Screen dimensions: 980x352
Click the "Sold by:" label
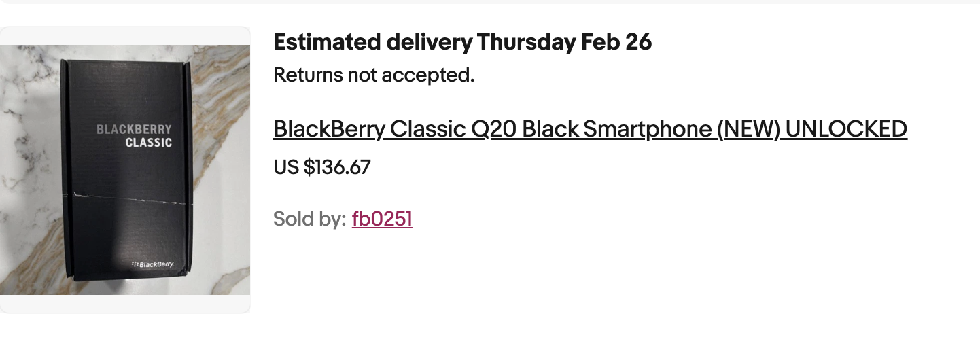tap(309, 219)
